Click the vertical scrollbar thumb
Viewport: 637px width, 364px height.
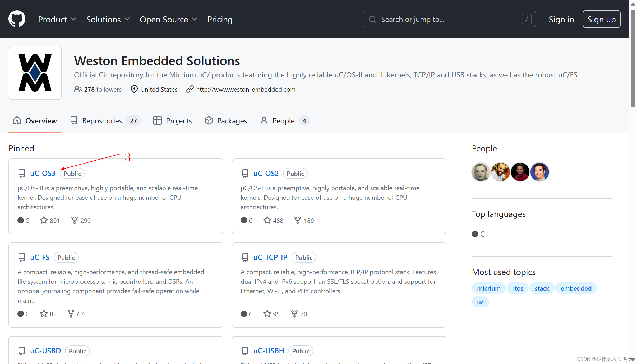pos(633,58)
